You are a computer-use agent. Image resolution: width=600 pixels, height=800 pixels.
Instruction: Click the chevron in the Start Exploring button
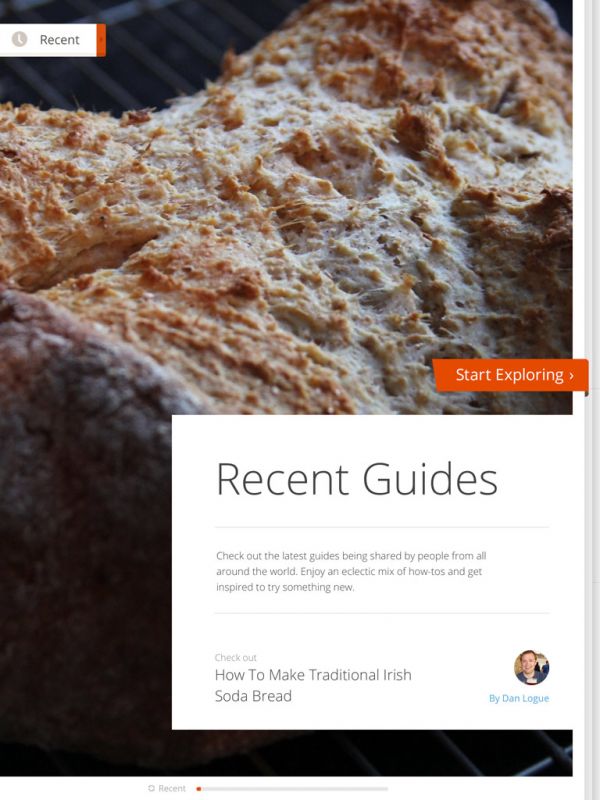coord(571,376)
